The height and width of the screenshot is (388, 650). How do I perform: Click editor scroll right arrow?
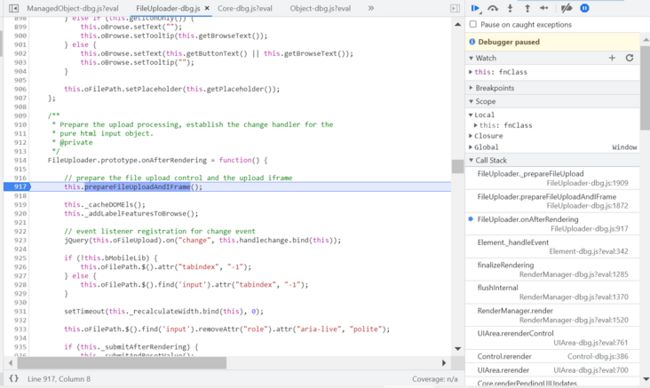(444, 363)
